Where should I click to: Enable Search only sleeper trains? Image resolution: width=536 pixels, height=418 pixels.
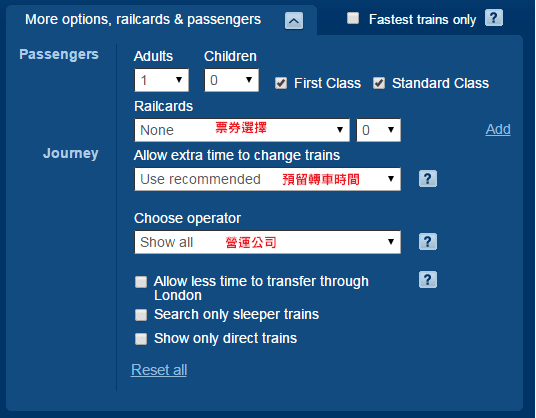(x=141, y=315)
